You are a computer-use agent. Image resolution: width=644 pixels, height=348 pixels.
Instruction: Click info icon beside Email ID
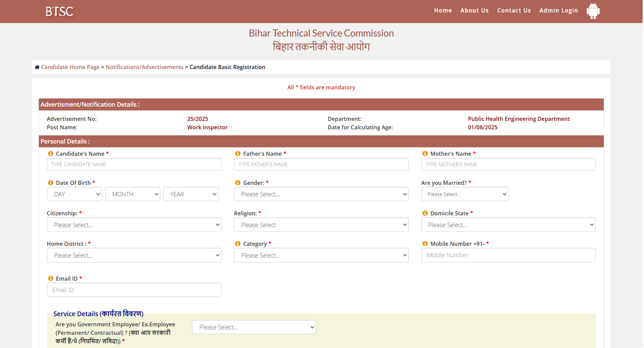coord(51,279)
